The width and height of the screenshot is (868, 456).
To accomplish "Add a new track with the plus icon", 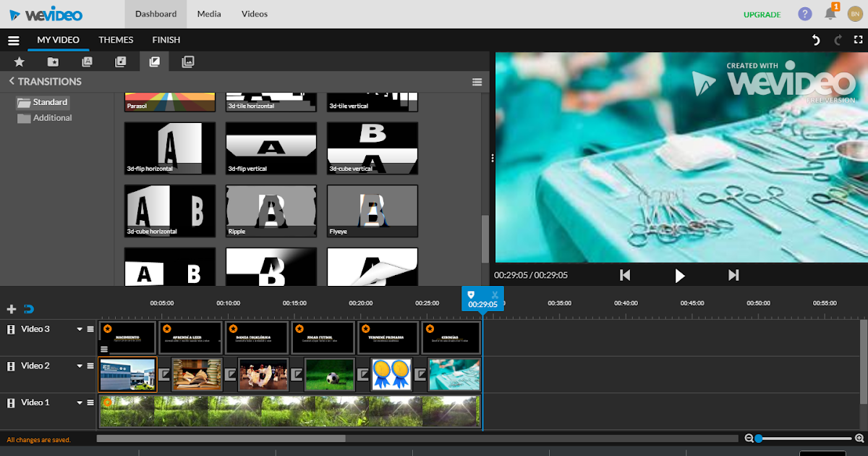I will tap(11, 309).
